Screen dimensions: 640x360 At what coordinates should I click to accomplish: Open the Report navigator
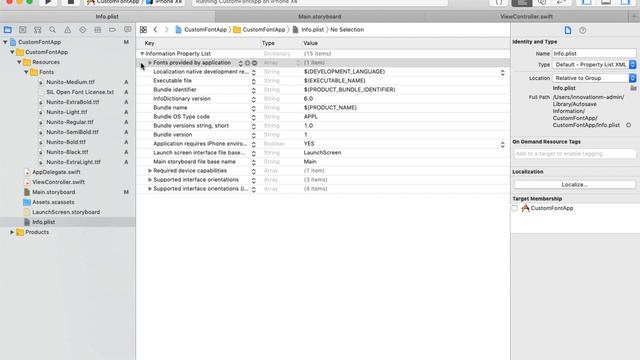pyautogui.click(x=127, y=30)
